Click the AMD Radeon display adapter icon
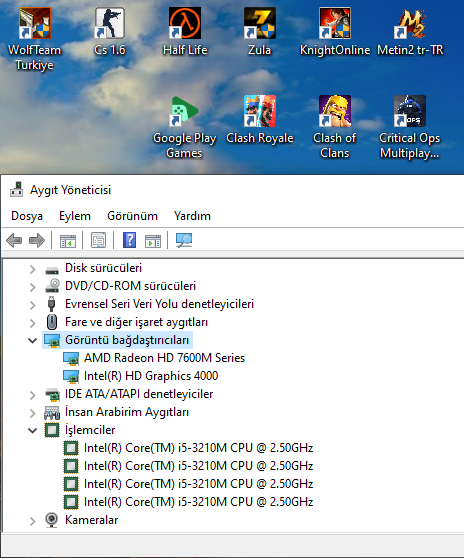Viewport: 464px width, 558px height. coord(71,358)
